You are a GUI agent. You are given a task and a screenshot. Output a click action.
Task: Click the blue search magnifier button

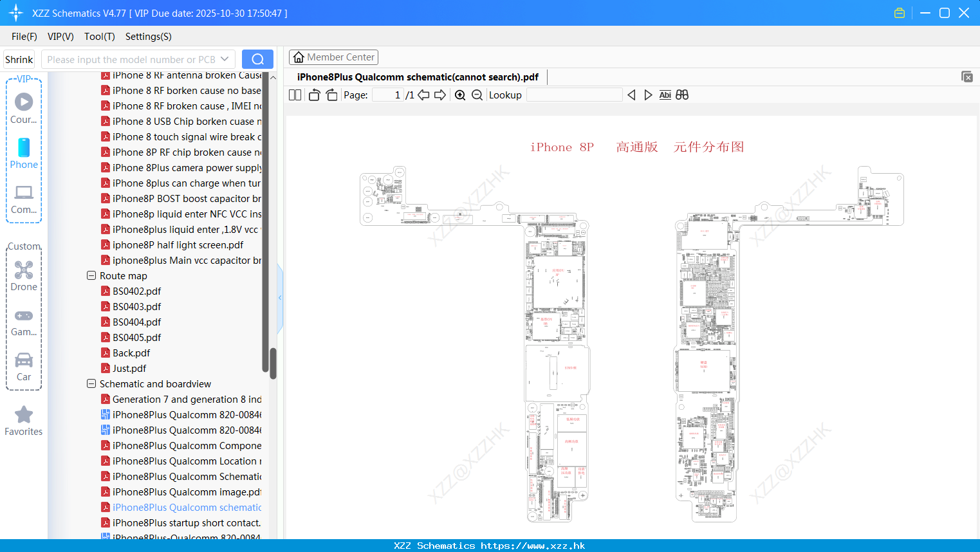[x=257, y=59]
